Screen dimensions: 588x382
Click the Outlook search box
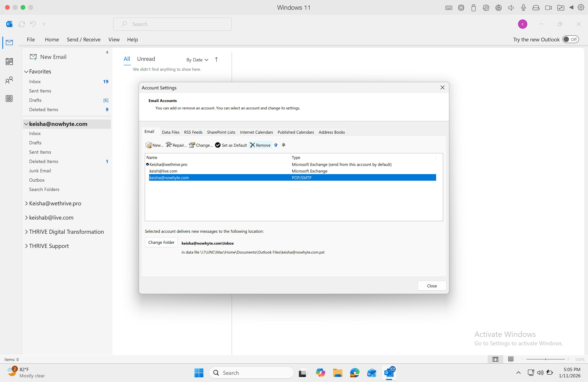[172, 24]
